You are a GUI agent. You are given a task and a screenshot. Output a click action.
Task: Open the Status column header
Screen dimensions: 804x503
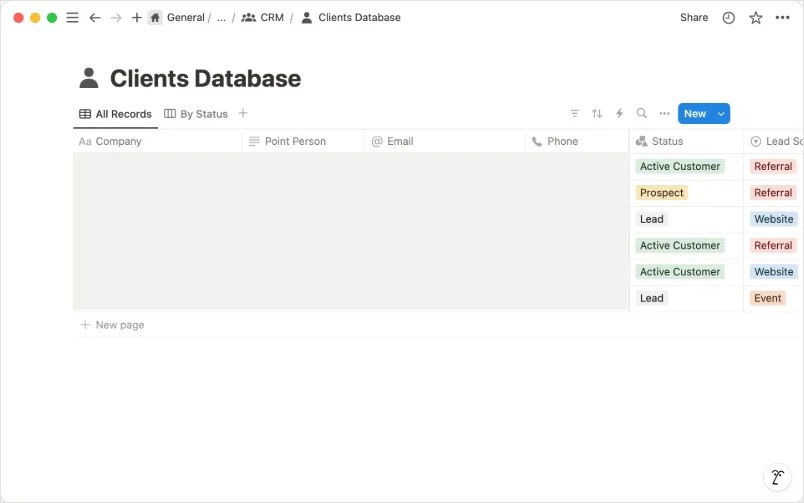coord(686,142)
